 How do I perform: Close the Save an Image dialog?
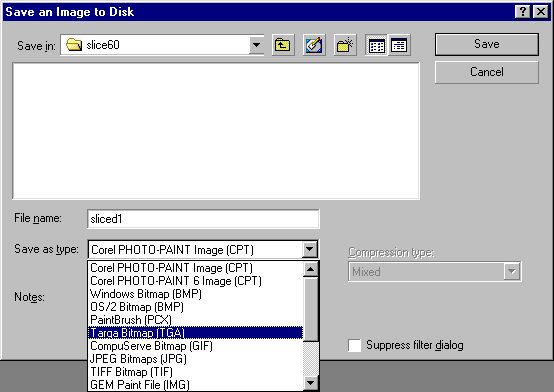click(541, 12)
